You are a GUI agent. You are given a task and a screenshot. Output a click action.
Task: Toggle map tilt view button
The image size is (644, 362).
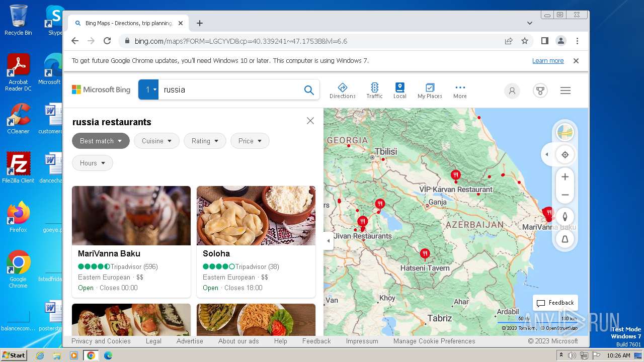tap(565, 239)
